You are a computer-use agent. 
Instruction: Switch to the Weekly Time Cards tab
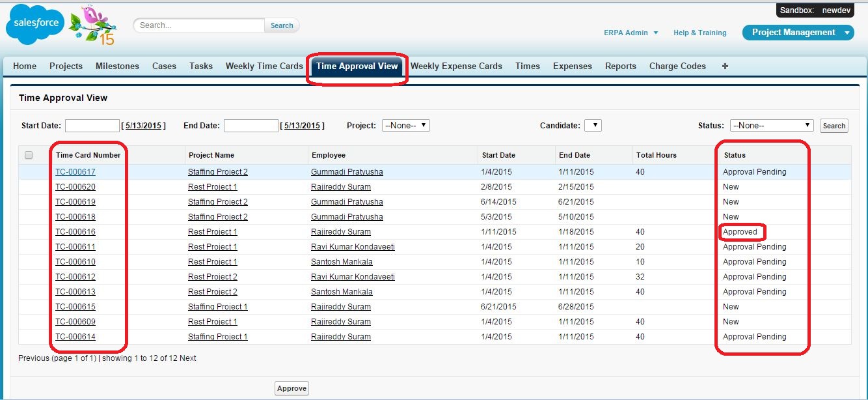tap(264, 66)
